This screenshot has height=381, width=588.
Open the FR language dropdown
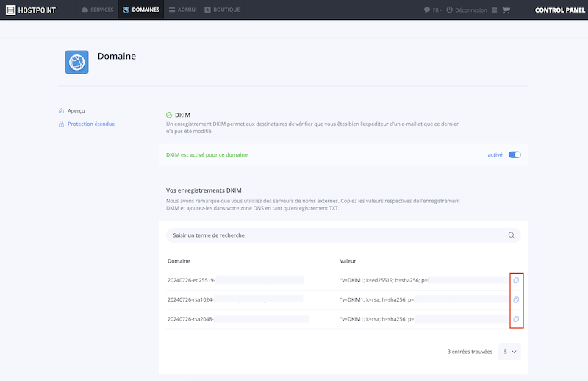click(437, 10)
